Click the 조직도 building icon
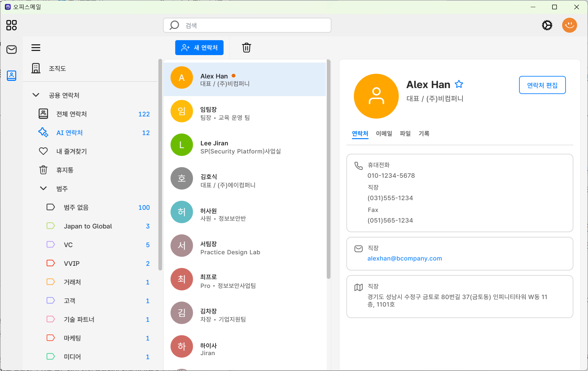The width and height of the screenshot is (588, 371). click(x=36, y=68)
